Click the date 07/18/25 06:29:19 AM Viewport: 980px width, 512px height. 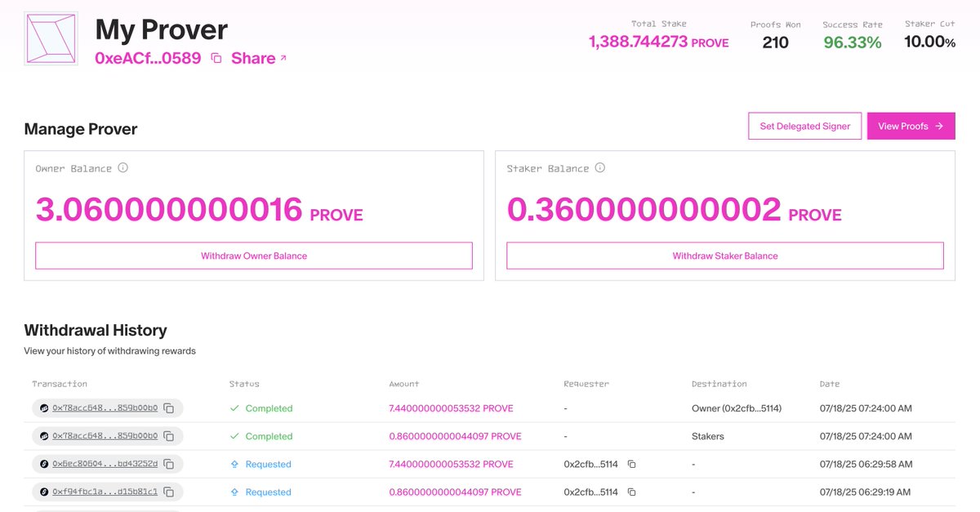click(x=865, y=492)
